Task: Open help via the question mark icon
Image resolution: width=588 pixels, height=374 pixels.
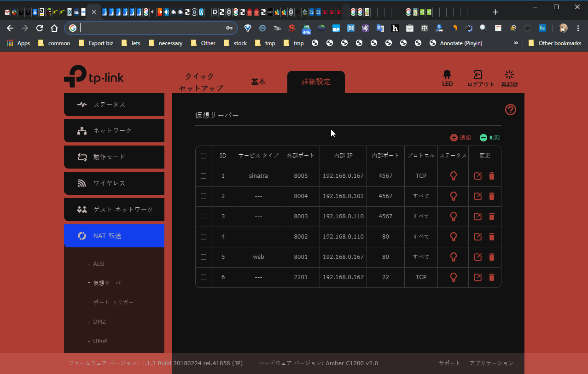Action: [x=510, y=110]
